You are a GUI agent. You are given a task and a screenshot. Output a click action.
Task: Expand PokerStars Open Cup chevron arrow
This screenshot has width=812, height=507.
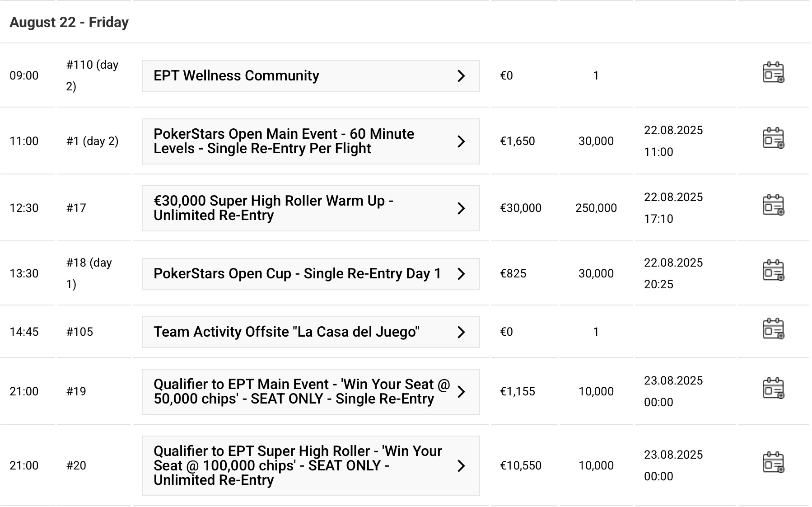pyautogui.click(x=461, y=274)
